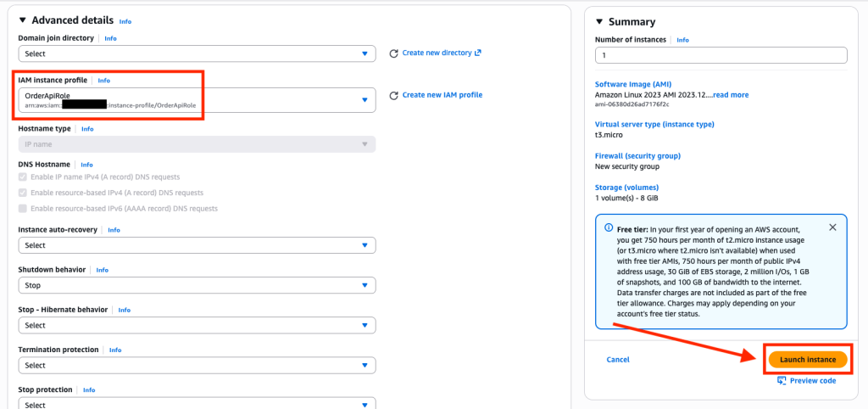Open the Instance auto-recovery dropdown

coord(197,245)
